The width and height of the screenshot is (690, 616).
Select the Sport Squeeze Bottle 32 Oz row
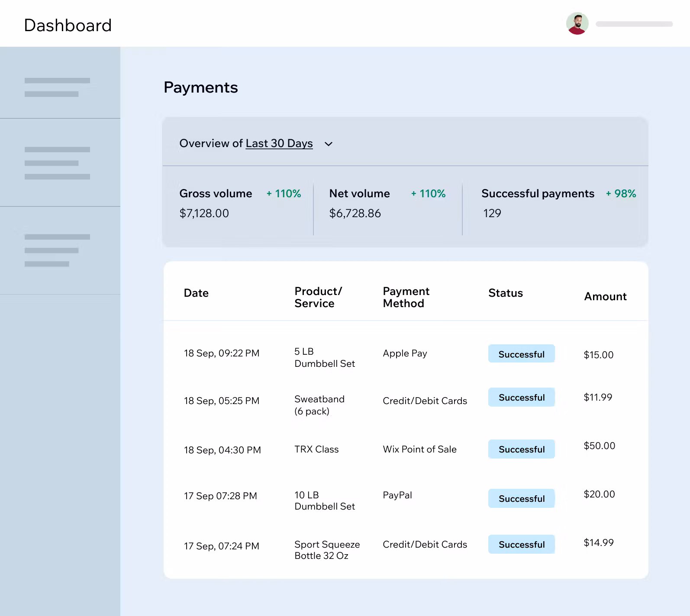coord(327,550)
